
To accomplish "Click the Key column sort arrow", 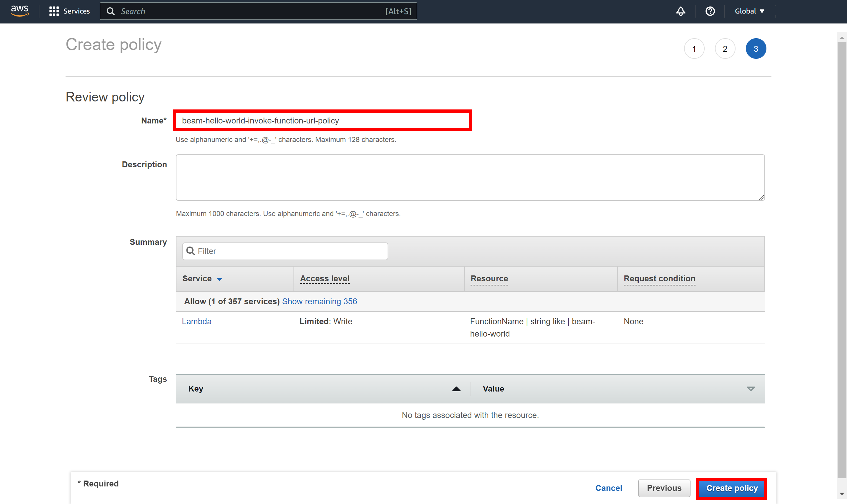I will click(456, 389).
